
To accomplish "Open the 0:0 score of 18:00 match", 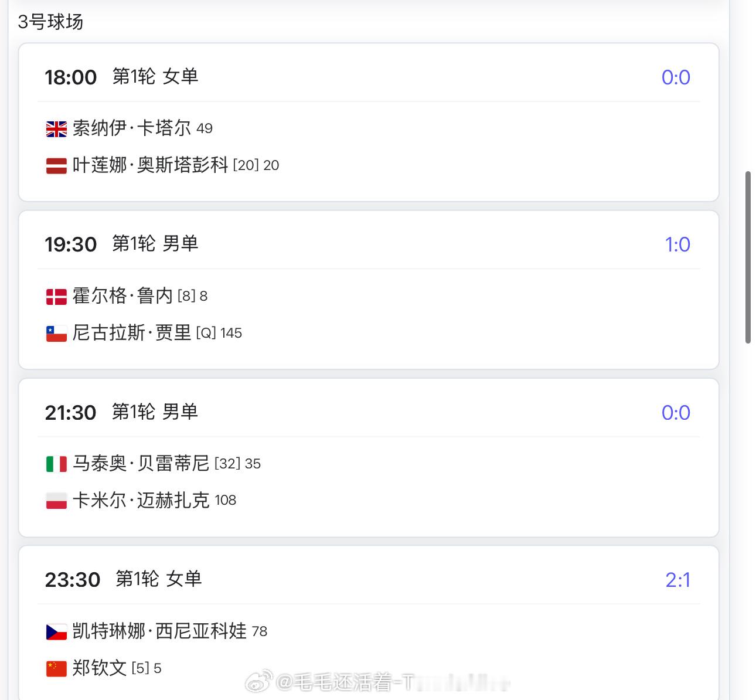I will [x=676, y=77].
